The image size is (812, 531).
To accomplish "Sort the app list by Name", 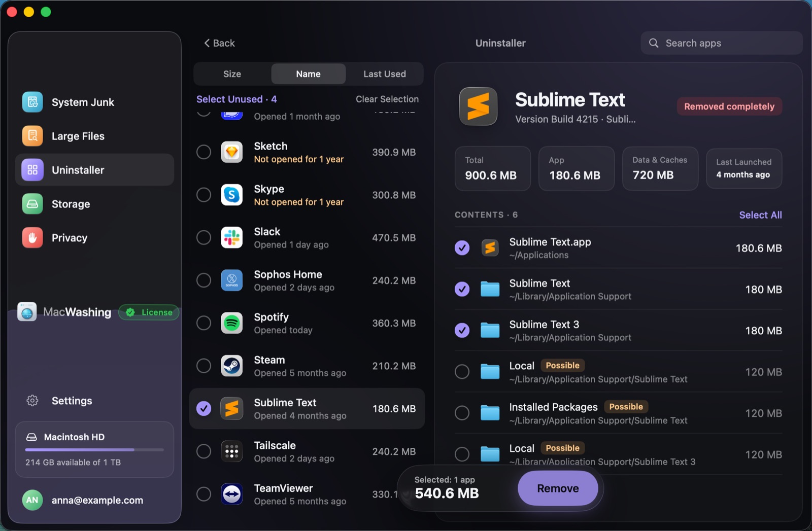I will 309,74.
